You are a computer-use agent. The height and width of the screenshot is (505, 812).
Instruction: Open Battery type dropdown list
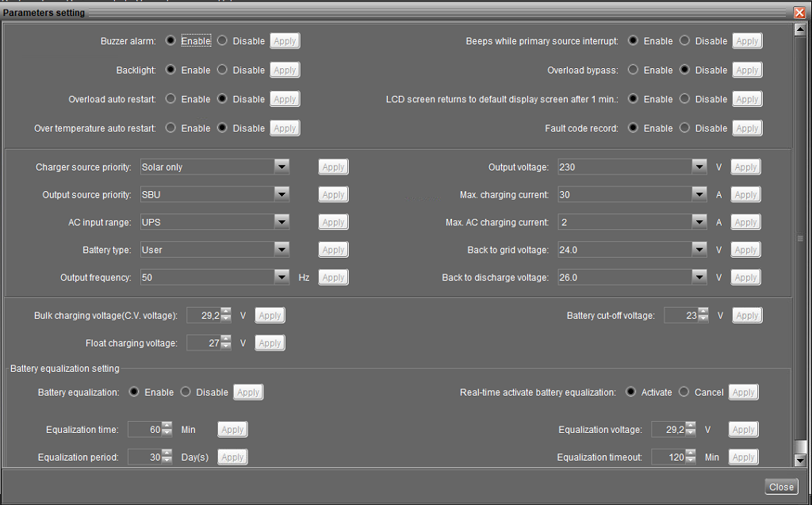point(282,250)
